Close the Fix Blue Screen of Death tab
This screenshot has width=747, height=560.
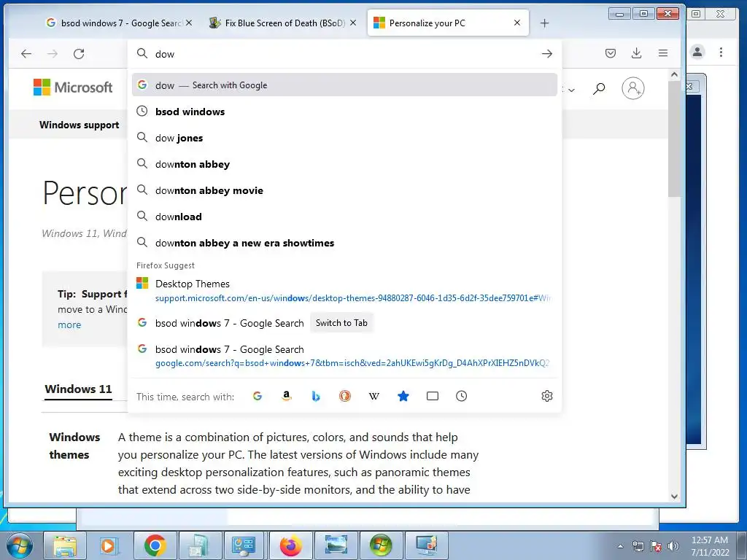point(352,23)
